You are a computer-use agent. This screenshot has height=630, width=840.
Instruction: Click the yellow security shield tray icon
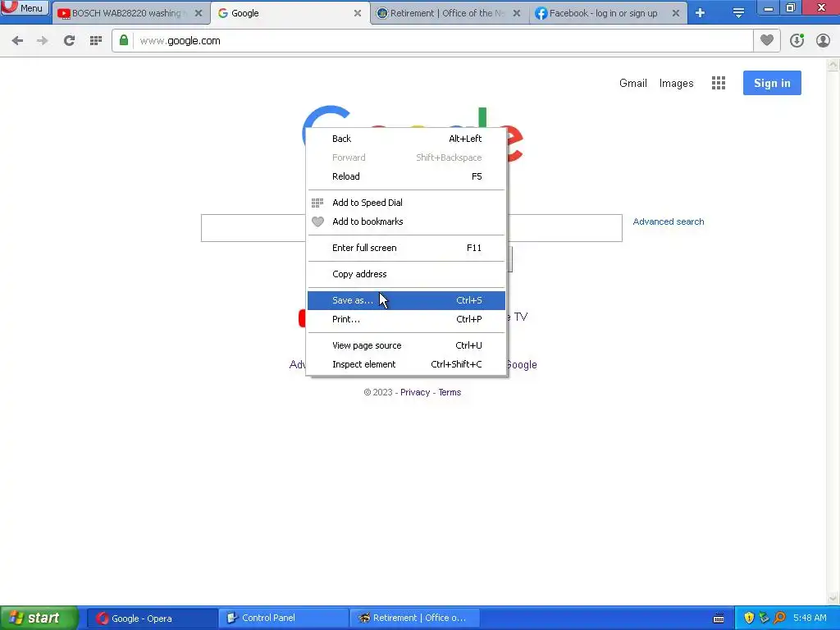click(749, 619)
